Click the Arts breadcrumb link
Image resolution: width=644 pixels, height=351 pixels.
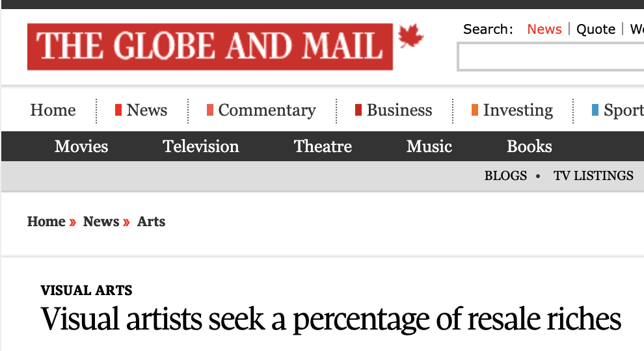pyautogui.click(x=151, y=222)
